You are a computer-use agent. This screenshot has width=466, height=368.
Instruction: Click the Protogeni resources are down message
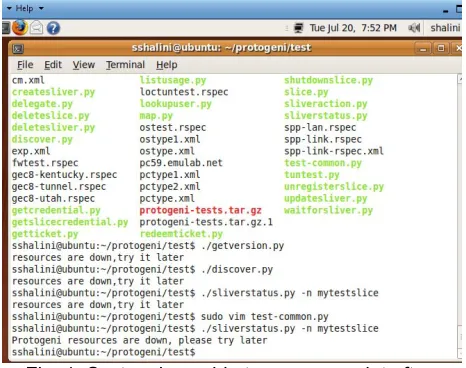(x=139, y=340)
